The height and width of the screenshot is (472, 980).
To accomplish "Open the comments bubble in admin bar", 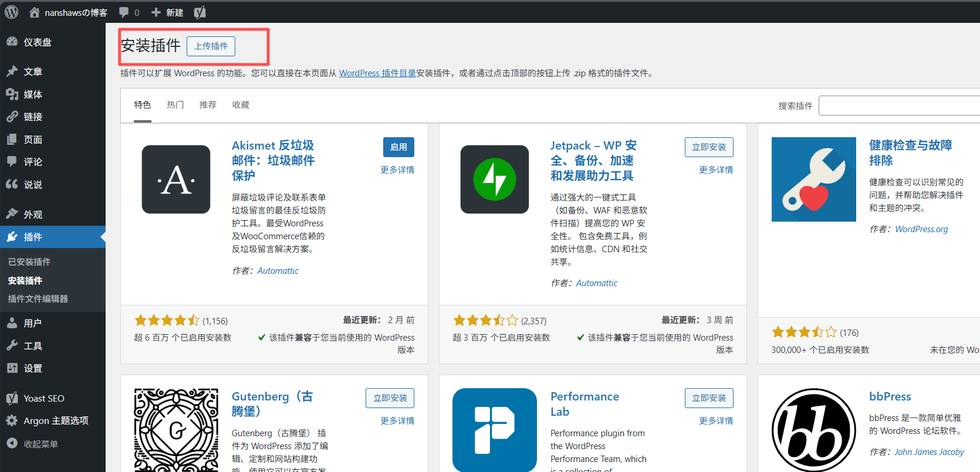I will coord(124,12).
